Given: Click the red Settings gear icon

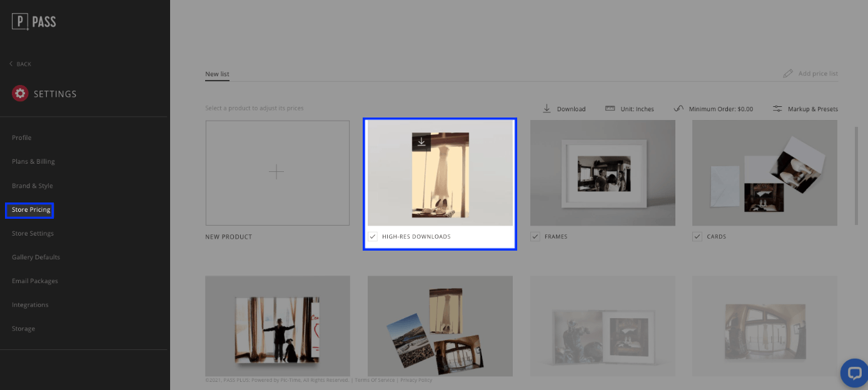Looking at the screenshot, I should click(20, 94).
